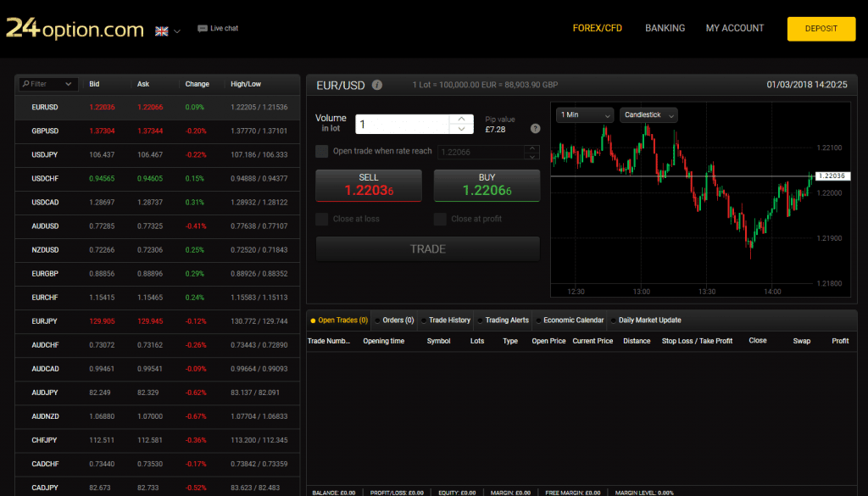Select the GBPUSD row
This screenshot has width=868, height=496.
pyautogui.click(x=157, y=131)
